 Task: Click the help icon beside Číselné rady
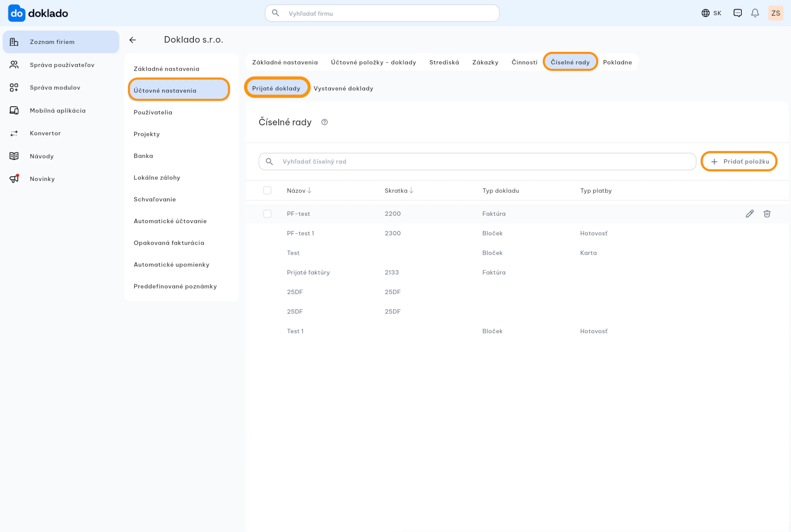point(325,122)
